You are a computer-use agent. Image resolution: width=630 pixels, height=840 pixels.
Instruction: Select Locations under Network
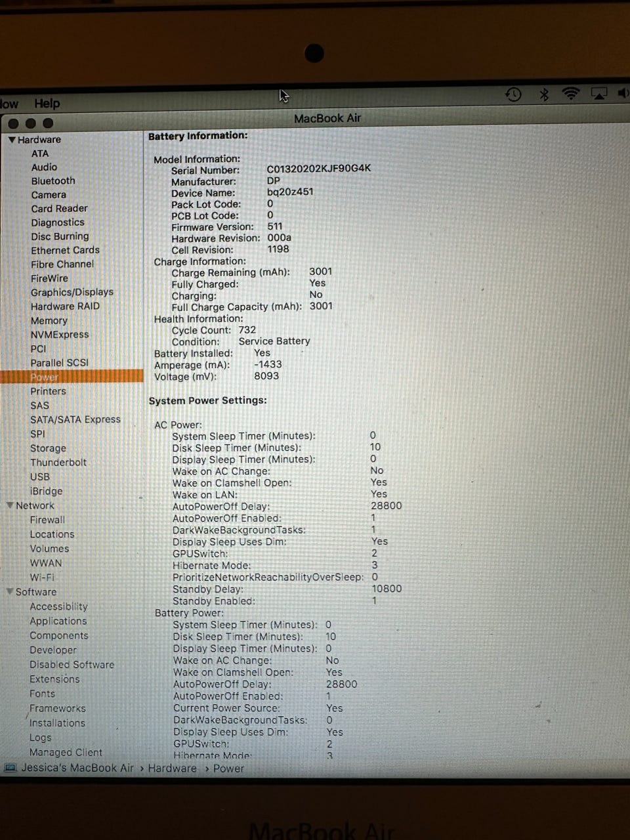(x=52, y=534)
